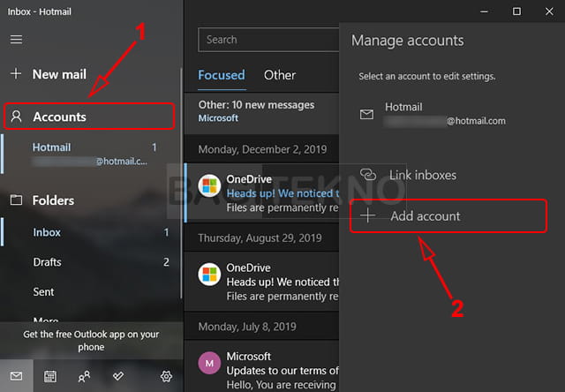565x392 pixels.
Task: Click the Folders icon
Action: (x=16, y=200)
